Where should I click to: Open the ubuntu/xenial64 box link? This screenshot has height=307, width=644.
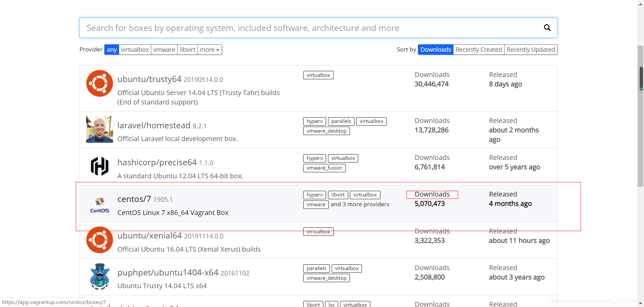click(x=150, y=235)
